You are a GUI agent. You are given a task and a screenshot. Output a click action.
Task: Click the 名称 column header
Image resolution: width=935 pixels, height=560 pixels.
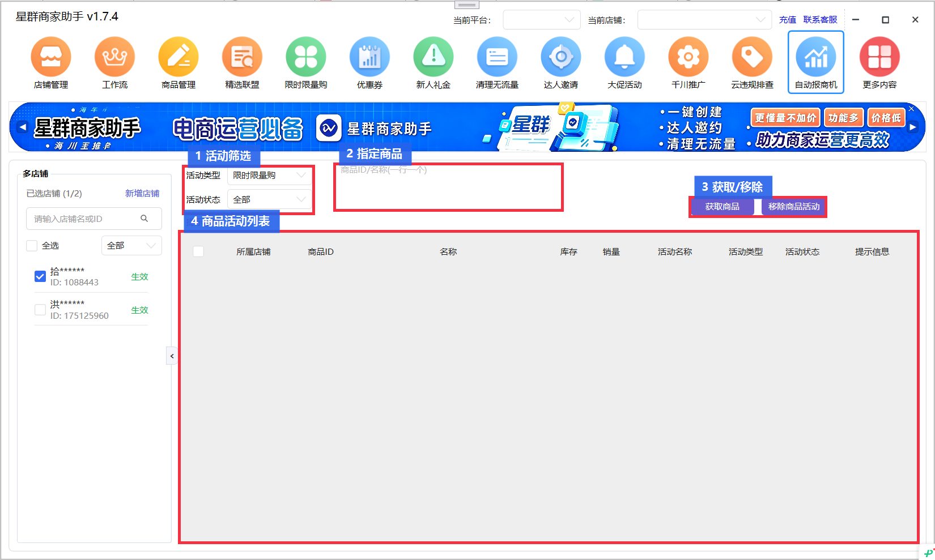click(448, 252)
